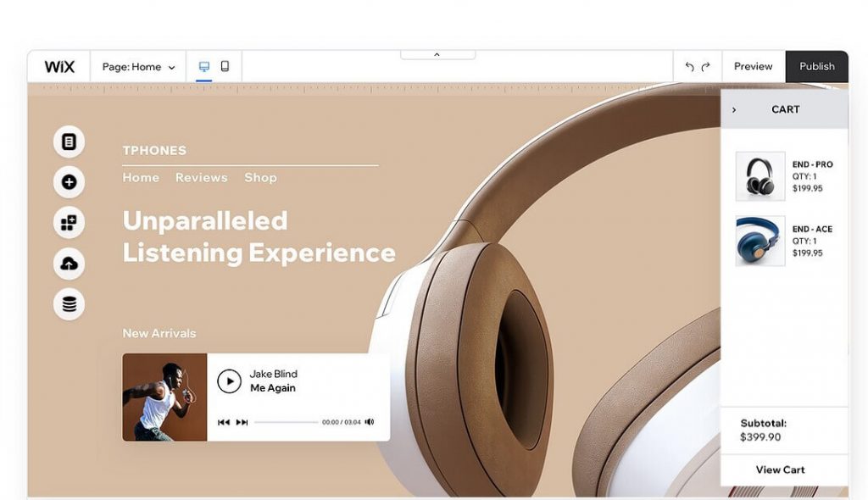
Task: Open the Shop site menu item
Action: pyautogui.click(x=261, y=177)
